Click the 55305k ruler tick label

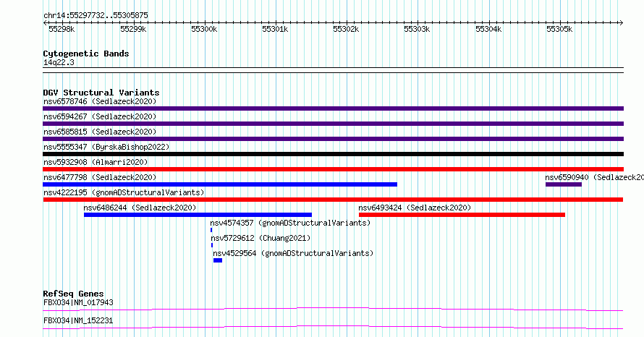click(x=559, y=29)
